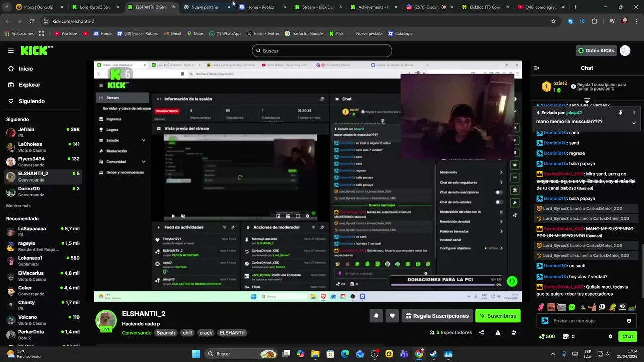Open Google apps grid in bookmarks bar

[x=41, y=34]
